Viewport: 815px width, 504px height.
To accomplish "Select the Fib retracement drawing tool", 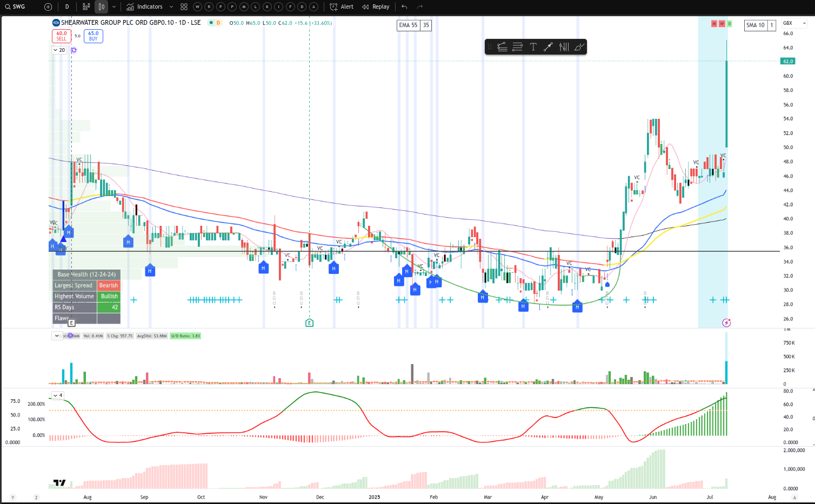I will tap(502, 47).
